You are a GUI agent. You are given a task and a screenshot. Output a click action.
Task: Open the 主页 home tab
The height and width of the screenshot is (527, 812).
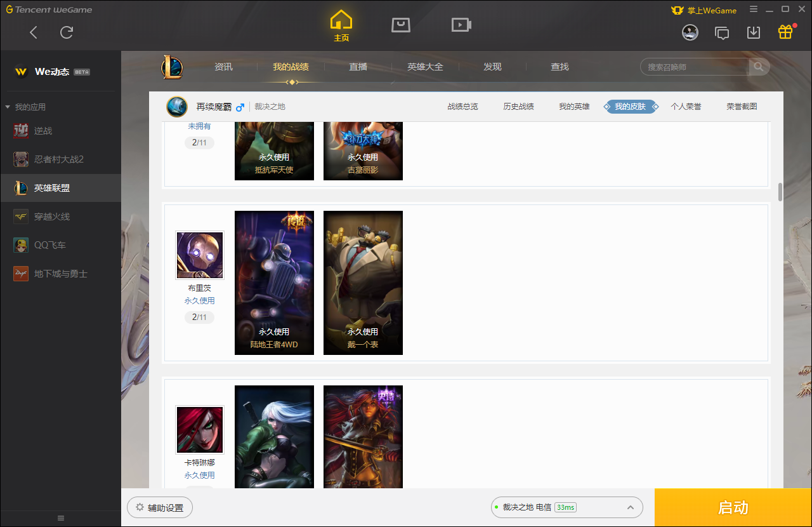341,26
